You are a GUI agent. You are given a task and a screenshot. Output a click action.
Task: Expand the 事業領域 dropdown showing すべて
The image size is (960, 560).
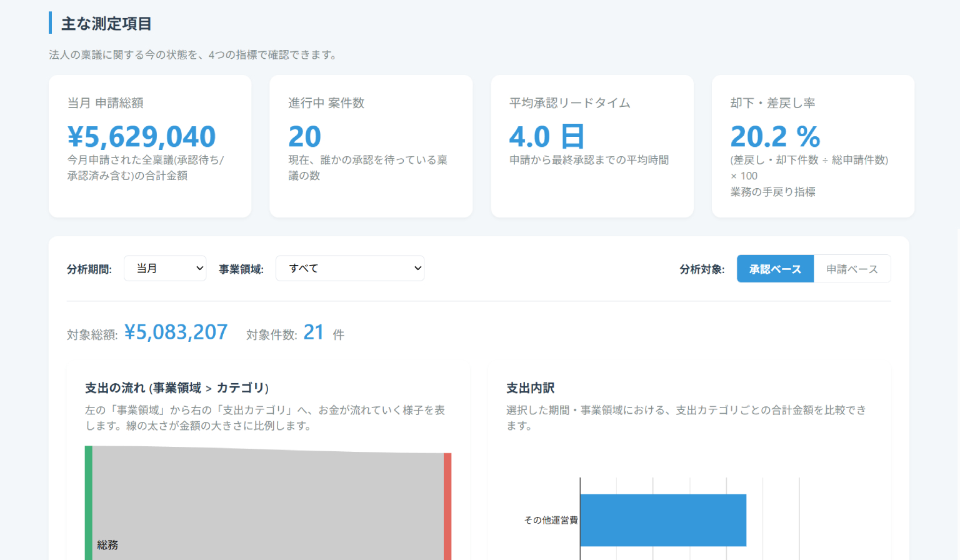(350, 268)
